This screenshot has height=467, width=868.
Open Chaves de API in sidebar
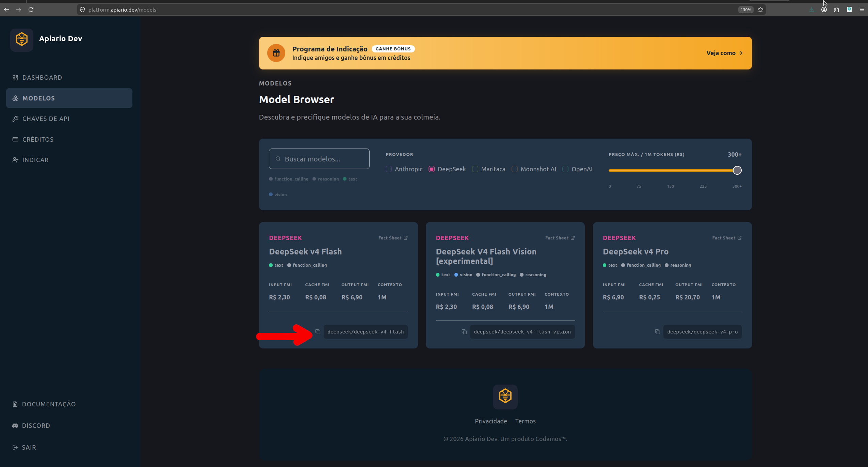click(x=69, y=119)
